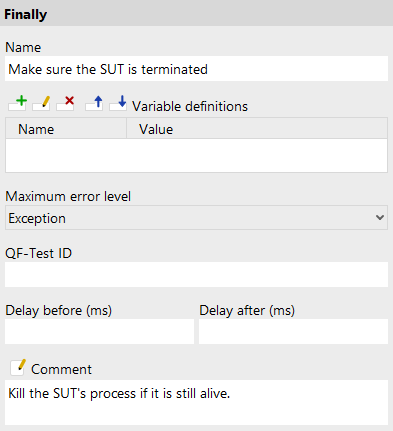Click the Delay after (ms) field
Viewport: 393px width, 431px height.
coord(293,331)
